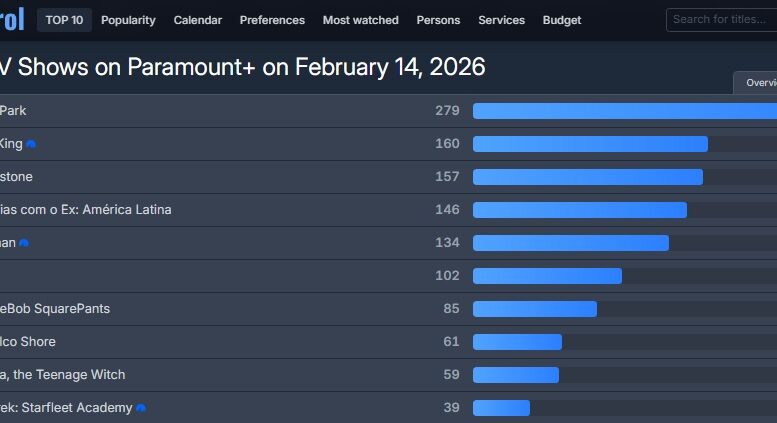Open the TOP 10 menu item
Screen dimensions: 777x423
pos(64,20)
